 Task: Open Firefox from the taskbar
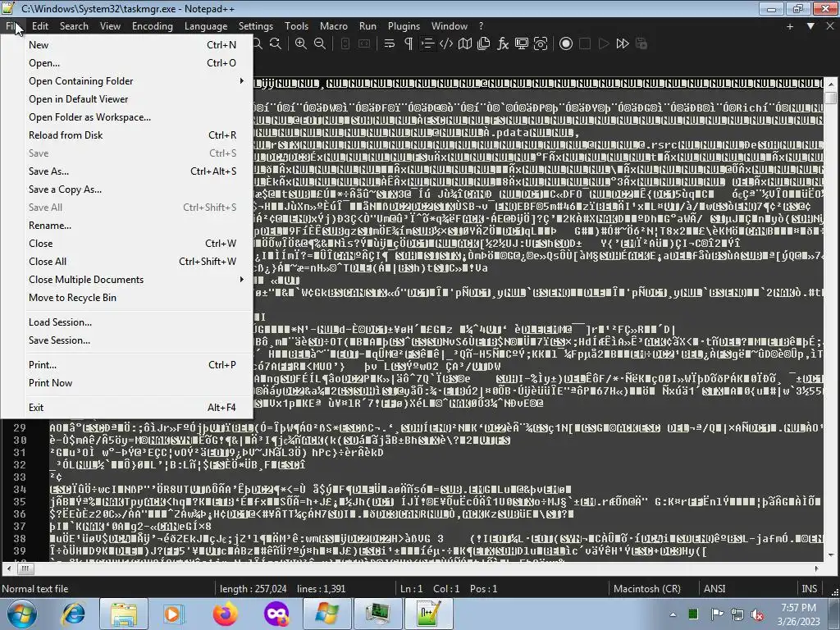(225, 614)
